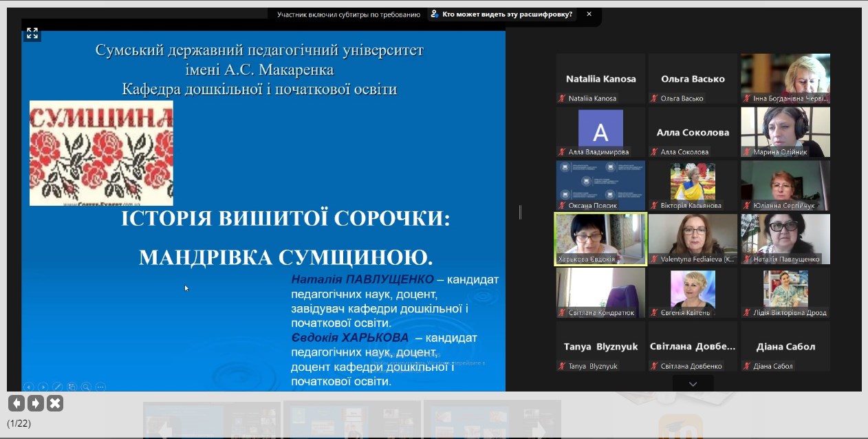Click the magnifier zoom icon on the slide
The height and width of the screenshot is (439, 868).
(x=86, y=387)
